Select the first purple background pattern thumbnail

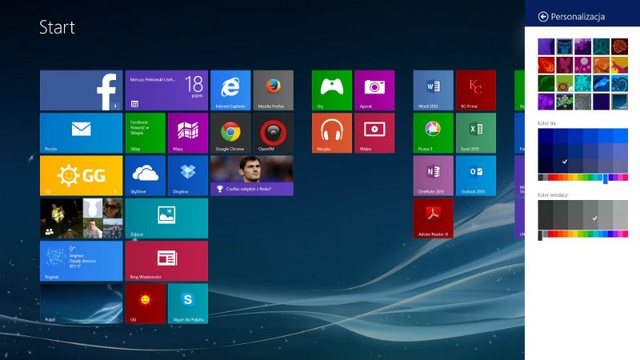pos(546,47)
